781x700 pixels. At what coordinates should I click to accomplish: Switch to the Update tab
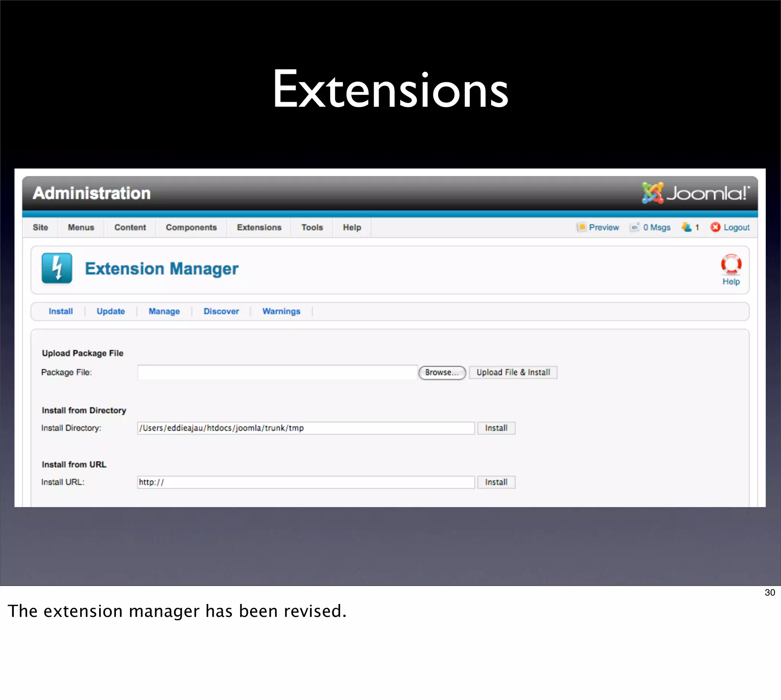click(111, 311)
